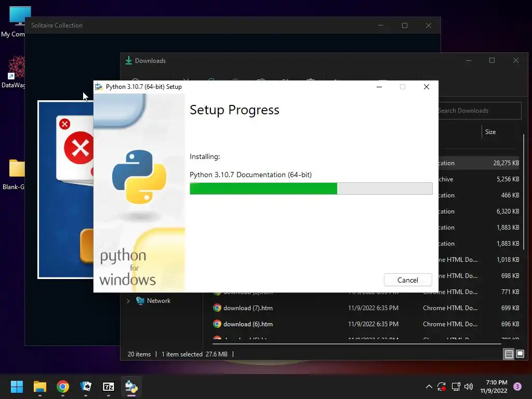Minimize the Downloads window
This screenshot has height=399, width=532.
(469, 60)
